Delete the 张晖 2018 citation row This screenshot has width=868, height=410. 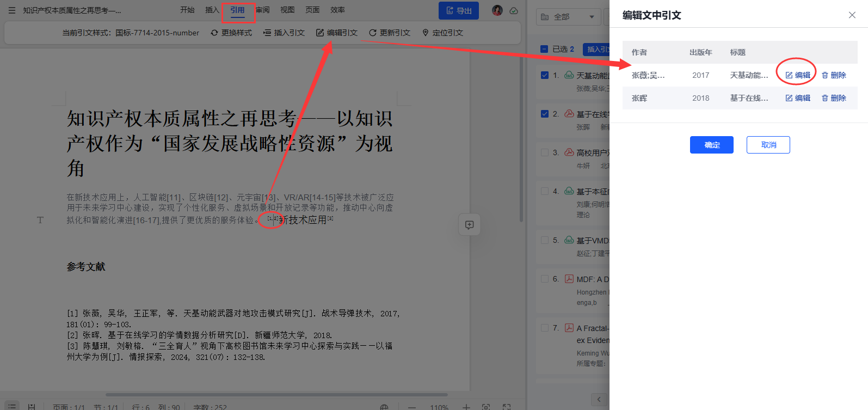834,98
